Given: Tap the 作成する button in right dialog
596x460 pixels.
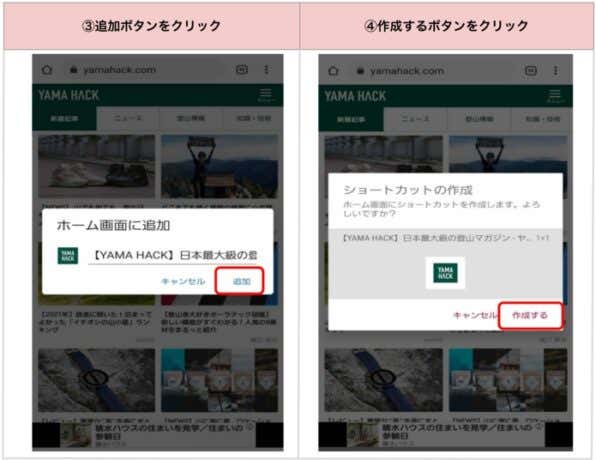Looking at the screenshot, I should (x=530, y=315).
